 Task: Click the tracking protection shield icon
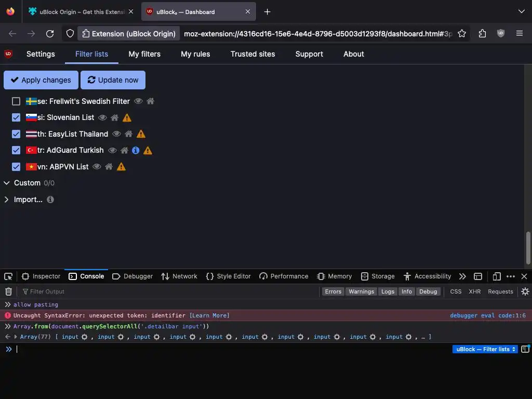click(70, 34)
